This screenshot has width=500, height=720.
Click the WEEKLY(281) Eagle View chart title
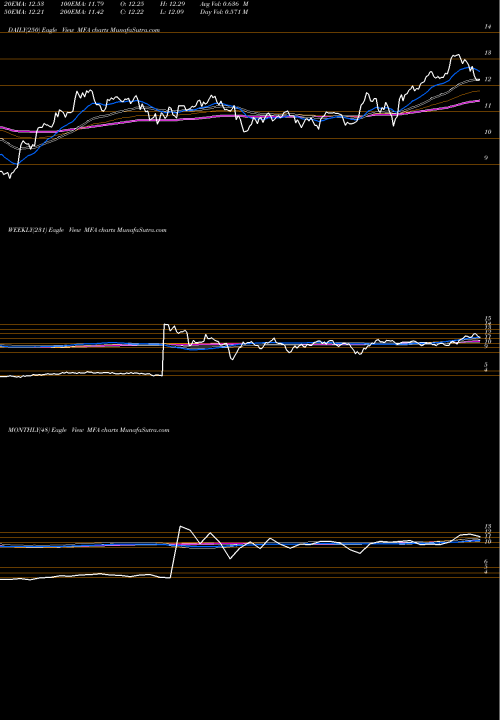pos(87,230)
